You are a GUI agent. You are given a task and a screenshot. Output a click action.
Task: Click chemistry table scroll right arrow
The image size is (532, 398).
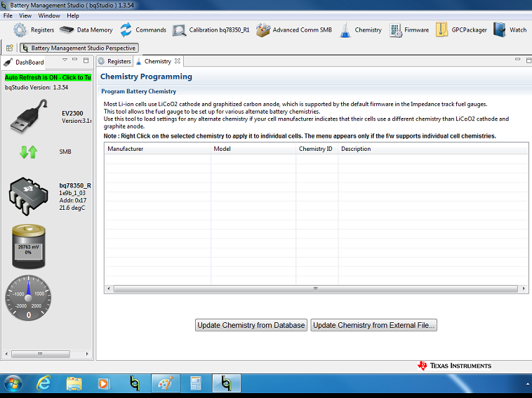click(524, 288)
